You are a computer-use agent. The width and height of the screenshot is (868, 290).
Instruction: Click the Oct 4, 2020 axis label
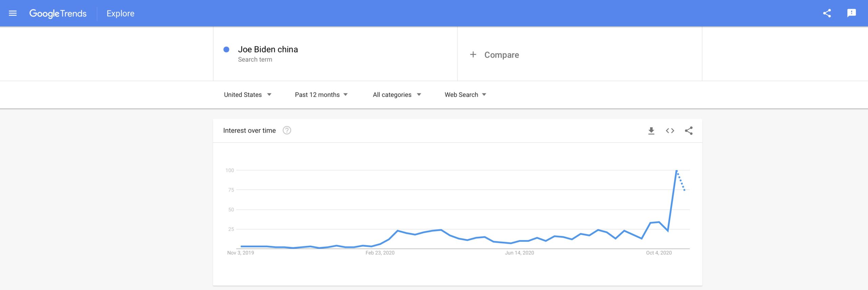point(659,253)
